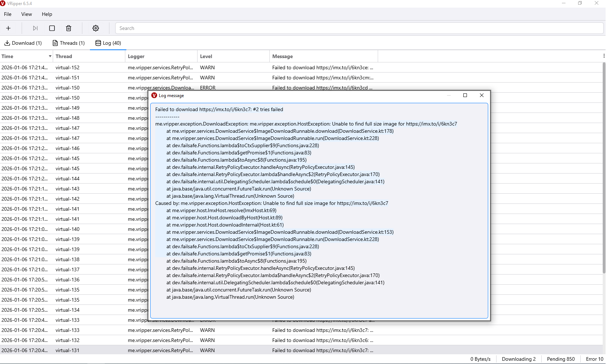
Task: Click the Host.downloadInternal stack line
Action: tap(225, 225)
